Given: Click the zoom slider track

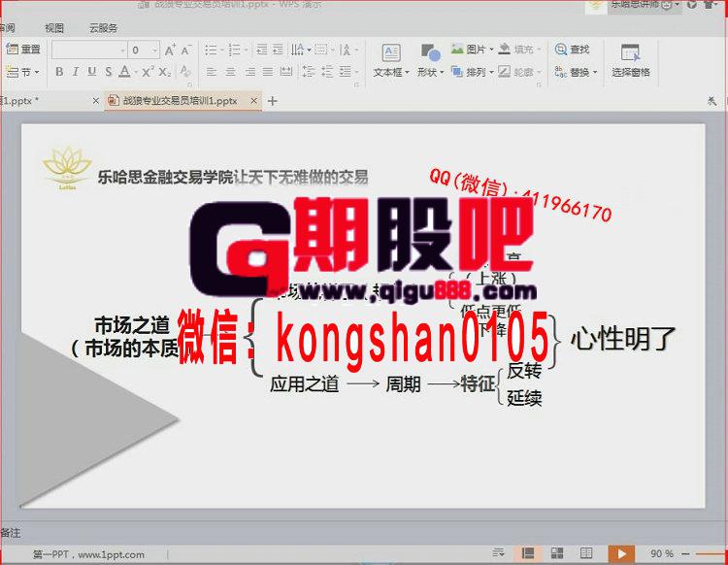Looking at the screenshot, I should pyautogui.click(x=711, y=554).
